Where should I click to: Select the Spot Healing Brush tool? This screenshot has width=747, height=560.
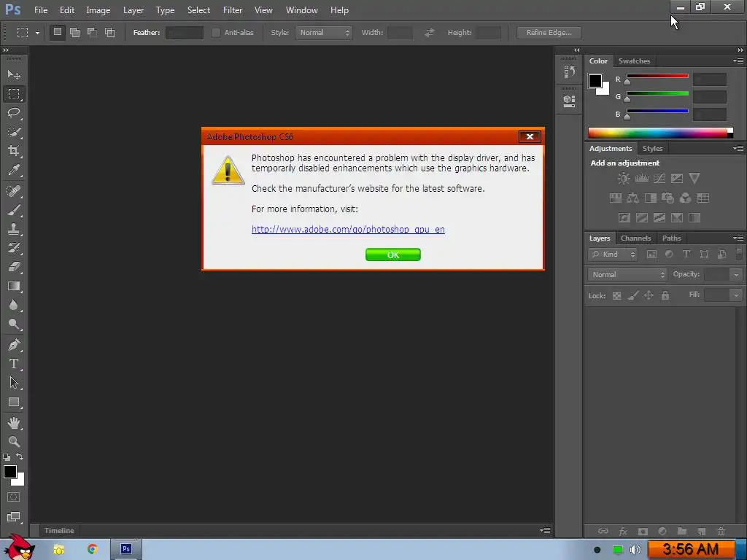[14, 191]
